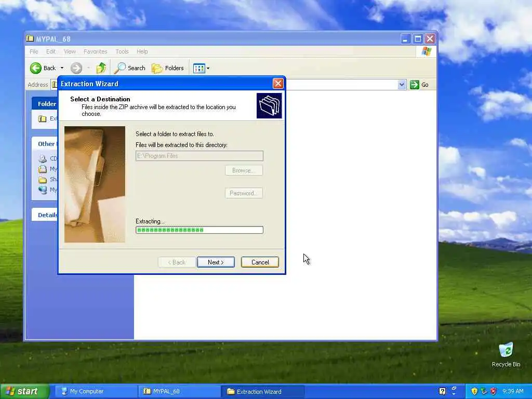
Task: Open the Recycle Bin desktop icon
Action: 506,355
